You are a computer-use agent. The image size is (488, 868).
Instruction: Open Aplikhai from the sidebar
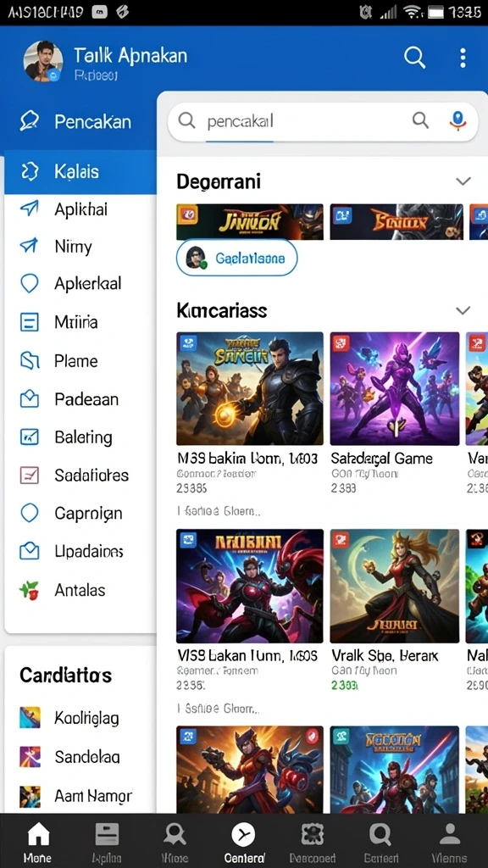pos(80,209)
